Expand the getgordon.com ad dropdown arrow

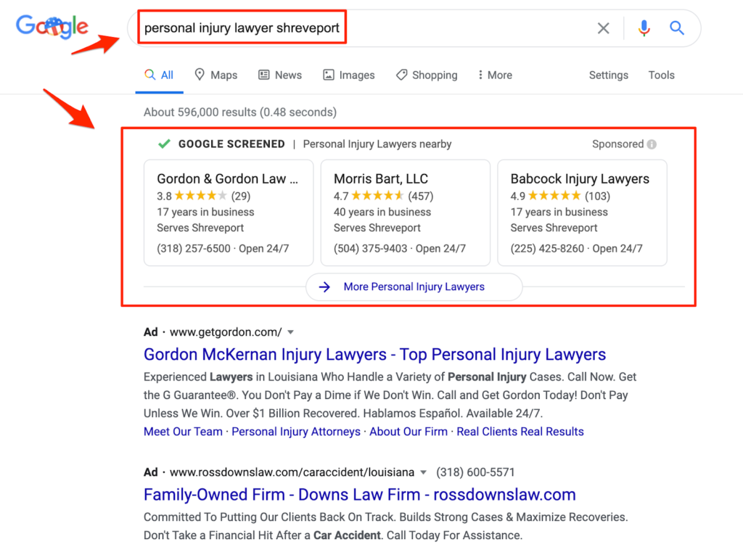click(x=291, y=332)
